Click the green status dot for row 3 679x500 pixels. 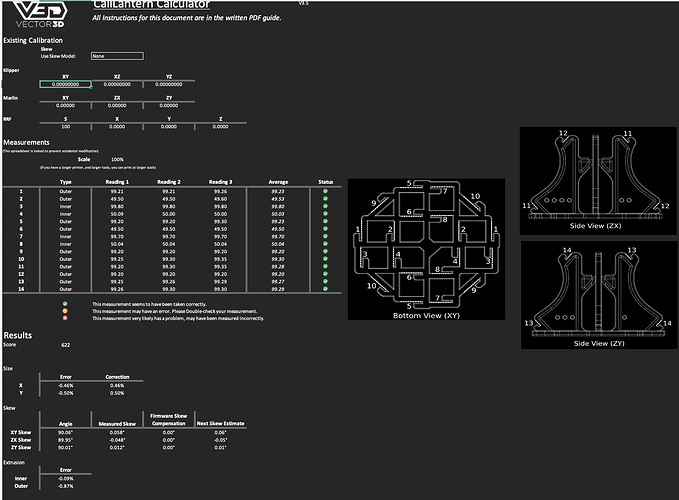pos(325,206)
